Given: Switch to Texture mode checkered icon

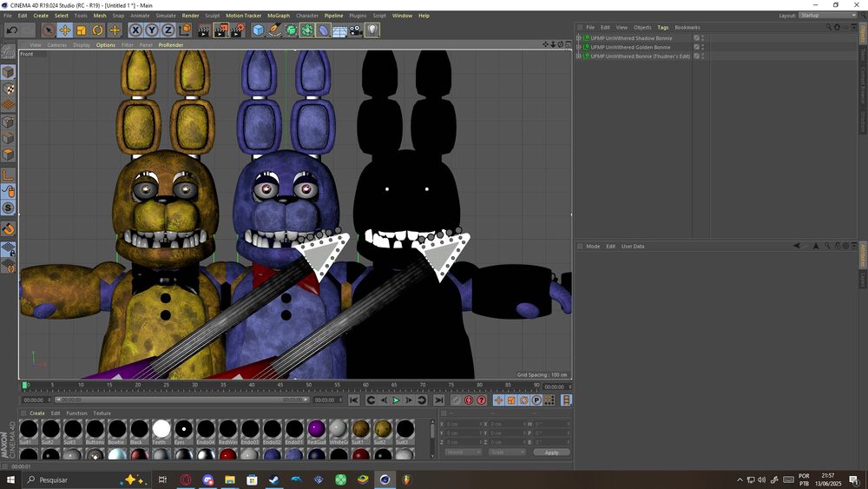Looking at the screenshot, I should click(x=8, y=89).
